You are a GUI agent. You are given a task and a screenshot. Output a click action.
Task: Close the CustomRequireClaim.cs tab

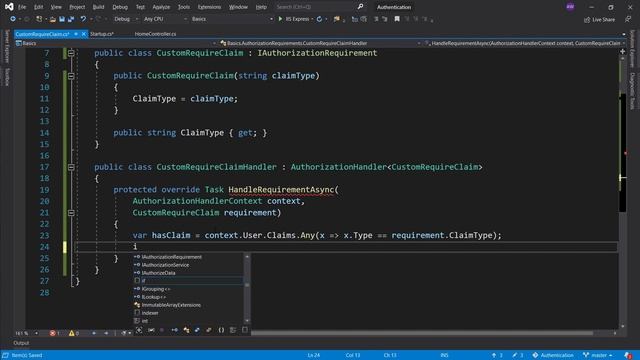84,34
